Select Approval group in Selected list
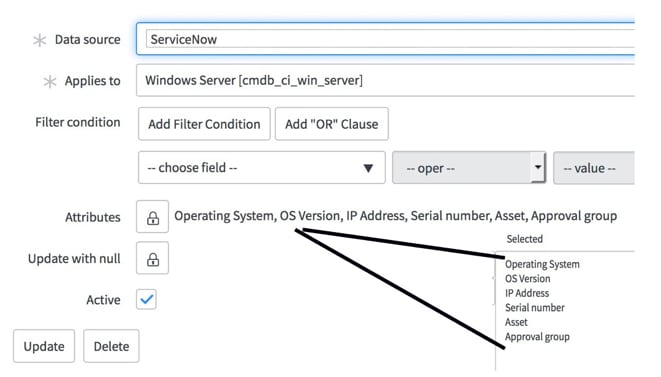Screen dimensions: 661x377 point(537,337)
